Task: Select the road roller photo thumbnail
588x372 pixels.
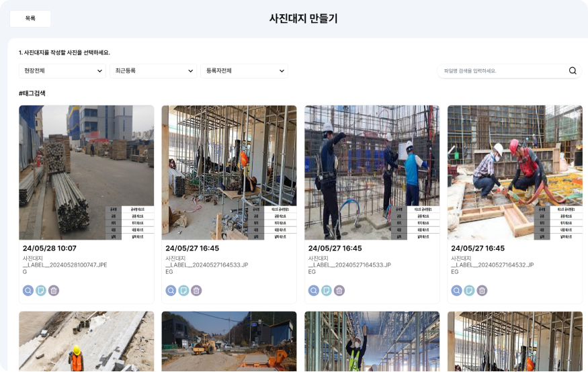Action: [229, 341]
